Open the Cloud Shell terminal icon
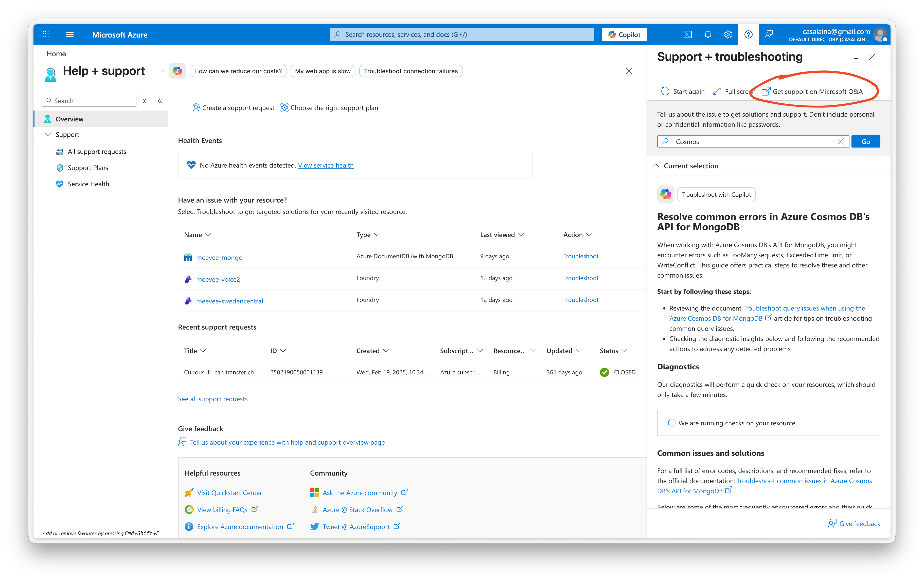This screenshot has width=924, height=581. [x=687, y=34]
